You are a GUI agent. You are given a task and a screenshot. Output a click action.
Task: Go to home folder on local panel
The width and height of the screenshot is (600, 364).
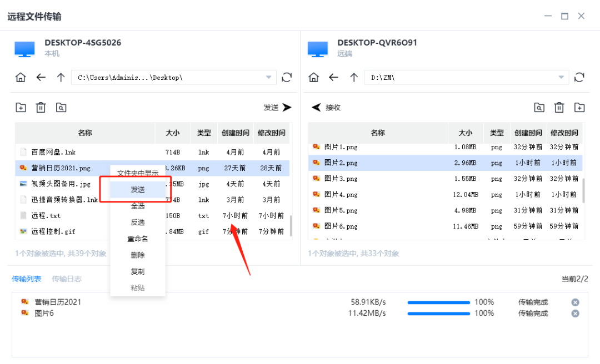click(x=21, y=78)
